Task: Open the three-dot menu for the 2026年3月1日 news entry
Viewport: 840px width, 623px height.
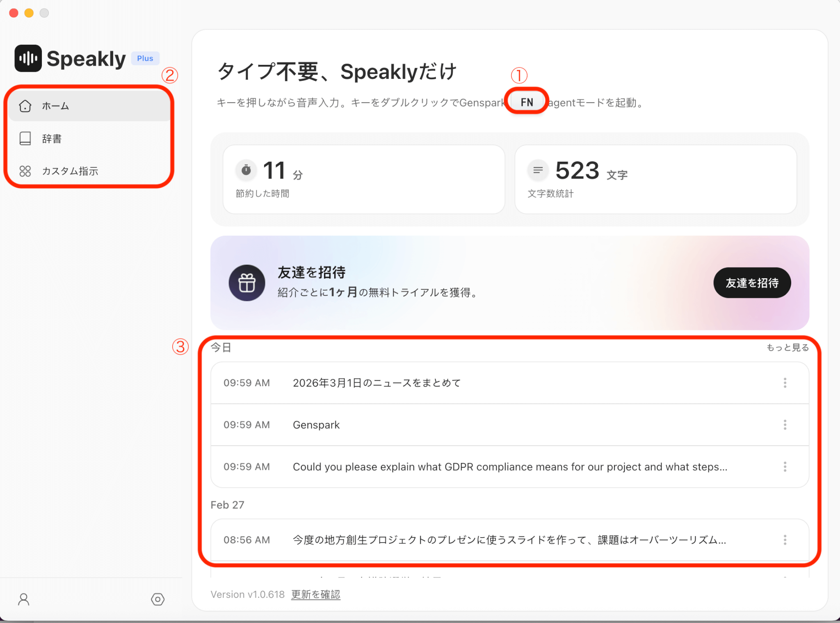Action: coord(785,383)
